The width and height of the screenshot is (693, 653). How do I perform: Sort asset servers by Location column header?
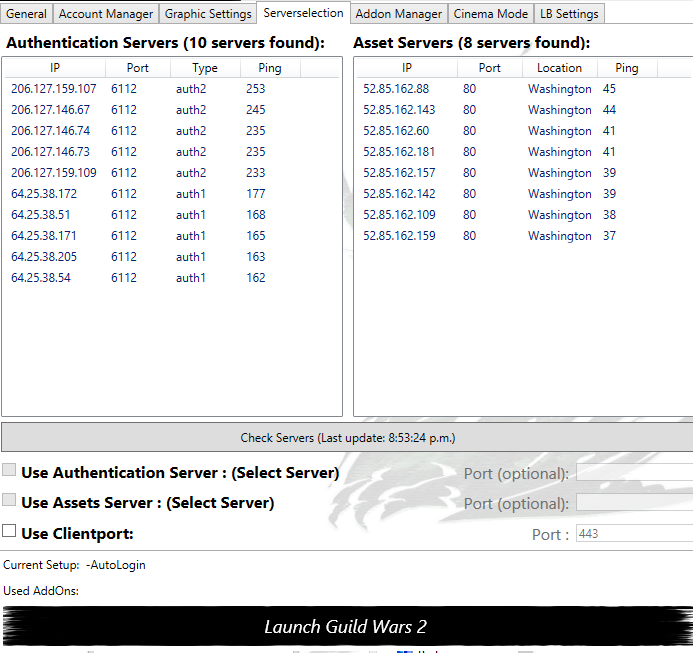point(560,68)
